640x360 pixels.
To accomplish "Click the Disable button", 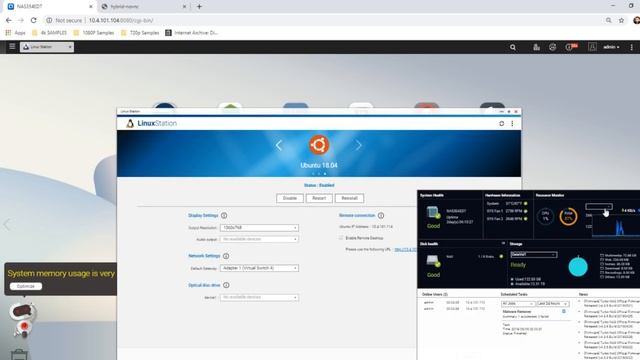I will (x=290, y=198).
